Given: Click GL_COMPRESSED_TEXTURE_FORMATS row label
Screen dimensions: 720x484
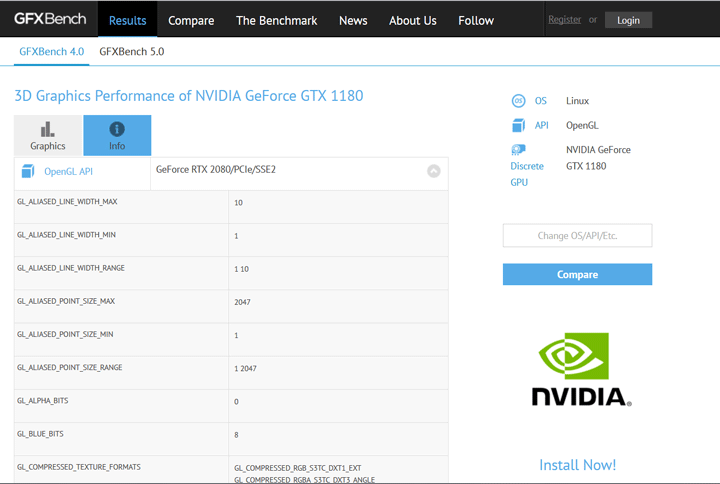Looking at the screenshot, I should [79, 467].
